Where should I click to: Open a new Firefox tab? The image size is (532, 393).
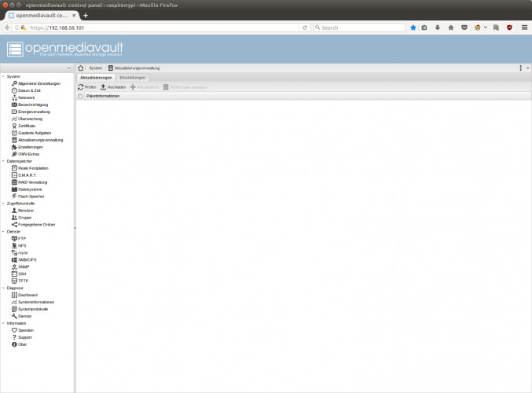coord(86,16)
